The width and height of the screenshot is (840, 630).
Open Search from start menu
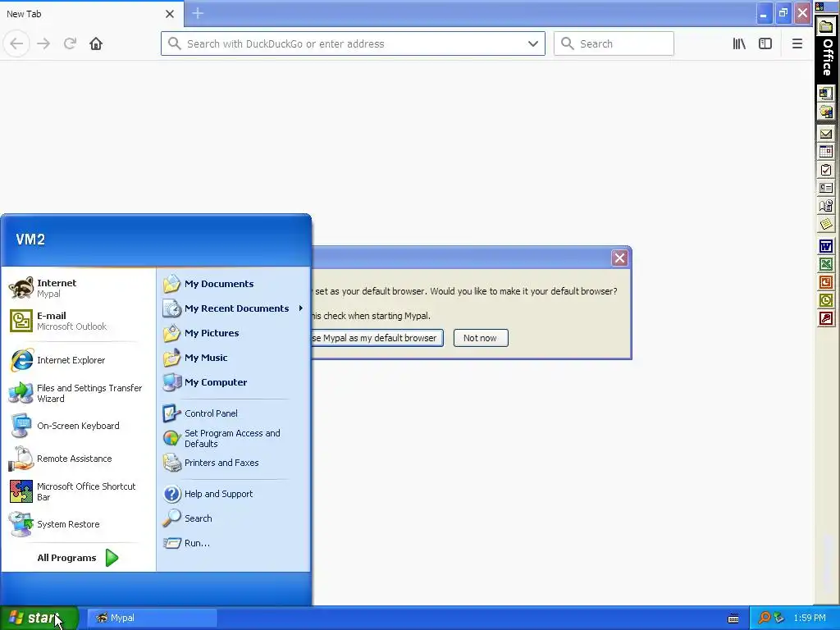(233, 518)
